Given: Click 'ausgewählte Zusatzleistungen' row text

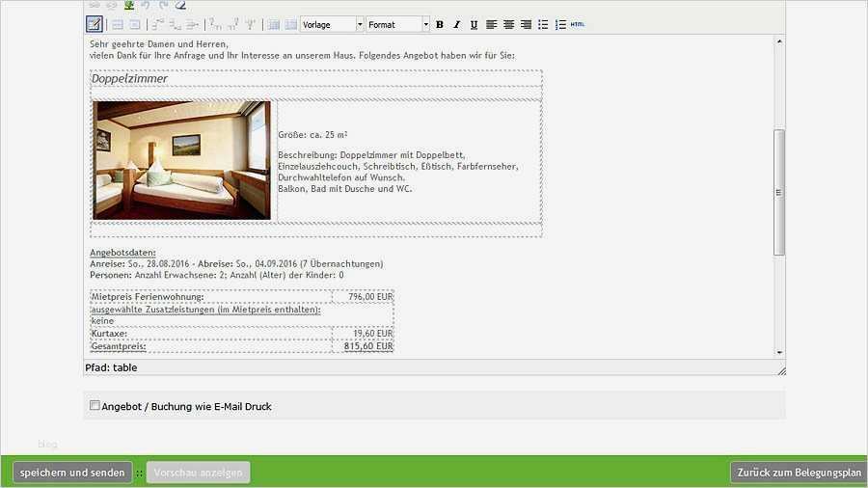Looking at the screenshot, I should (x=205, y=310).
